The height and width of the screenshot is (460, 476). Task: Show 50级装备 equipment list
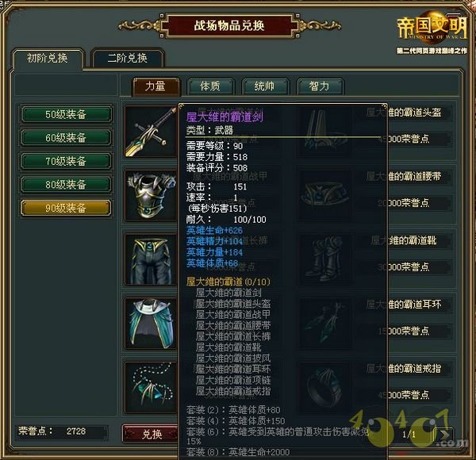click(x=66, y=114)
